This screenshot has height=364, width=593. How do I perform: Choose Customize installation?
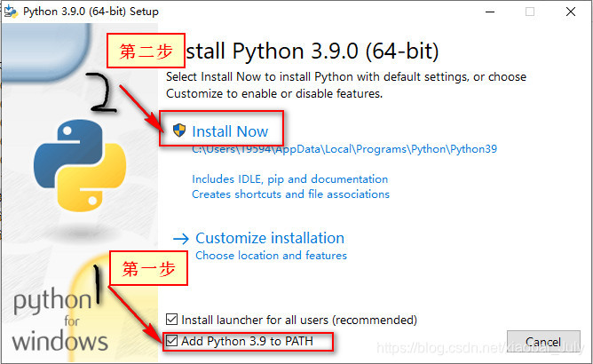[x=270, y=238]
